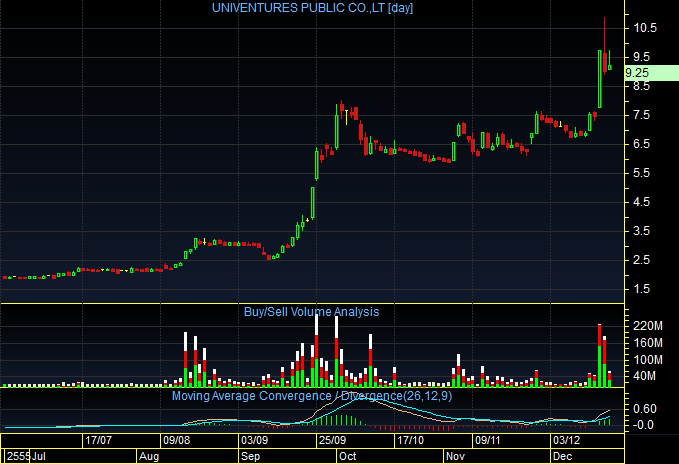Click the 6.5 price axis label
Image resolution: width=679 pixels, height=464 pixels.
click(642, 144)
